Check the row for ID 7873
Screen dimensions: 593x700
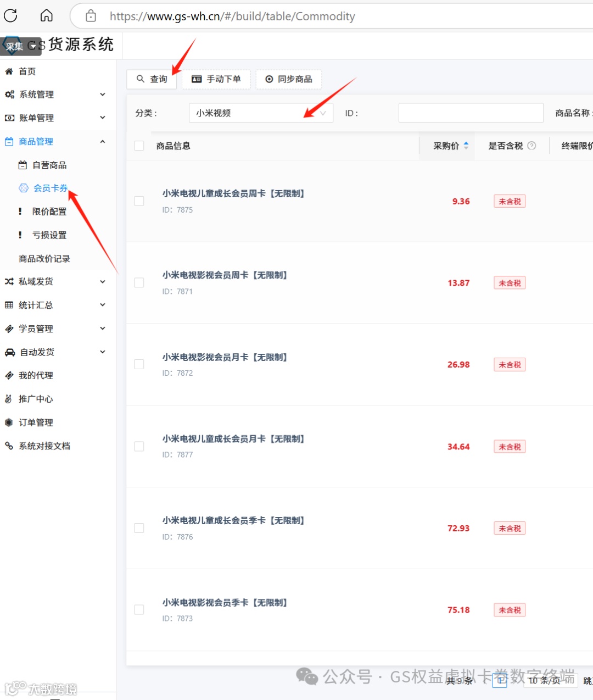click(139, 610)
